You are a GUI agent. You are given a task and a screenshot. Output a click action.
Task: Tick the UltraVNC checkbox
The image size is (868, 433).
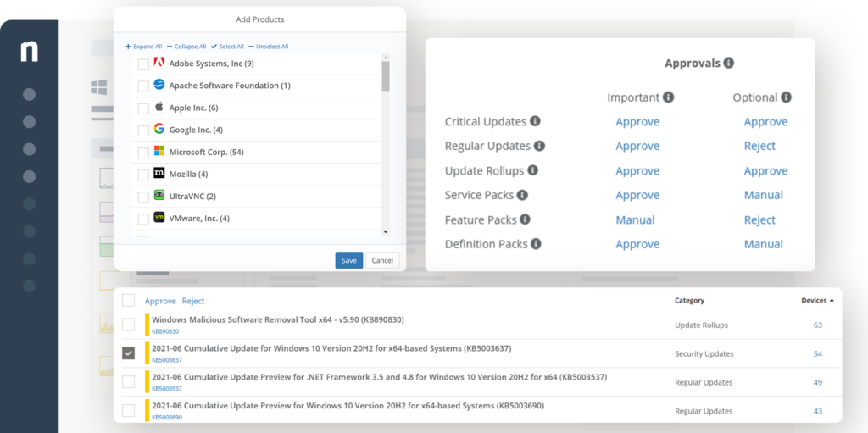[143, 197]
